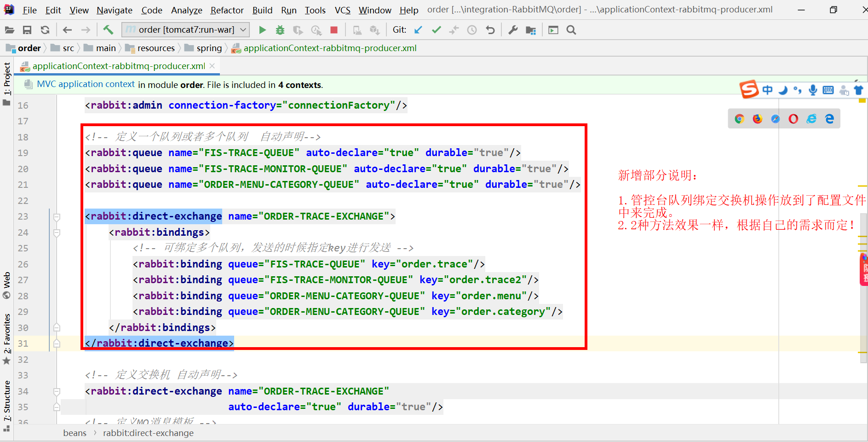The height and width of the screenshot is (442, 868).
Task: Click fold end marker on line 31
Action: tap(57, 343)
